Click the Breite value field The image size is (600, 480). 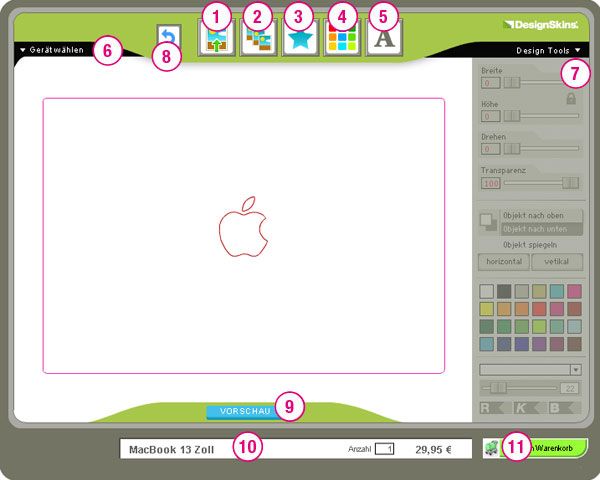490,83
